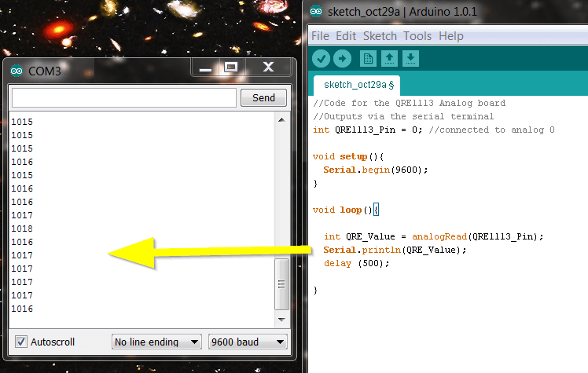Click the 'int QRE1113_Pin = 0' line
Screen dimensions: 588x373
click(368, 130)
